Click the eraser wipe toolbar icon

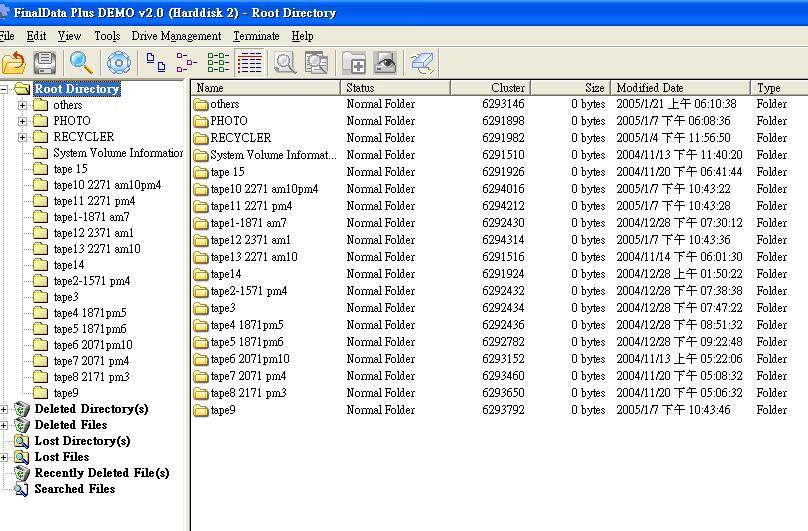(423, 63)
